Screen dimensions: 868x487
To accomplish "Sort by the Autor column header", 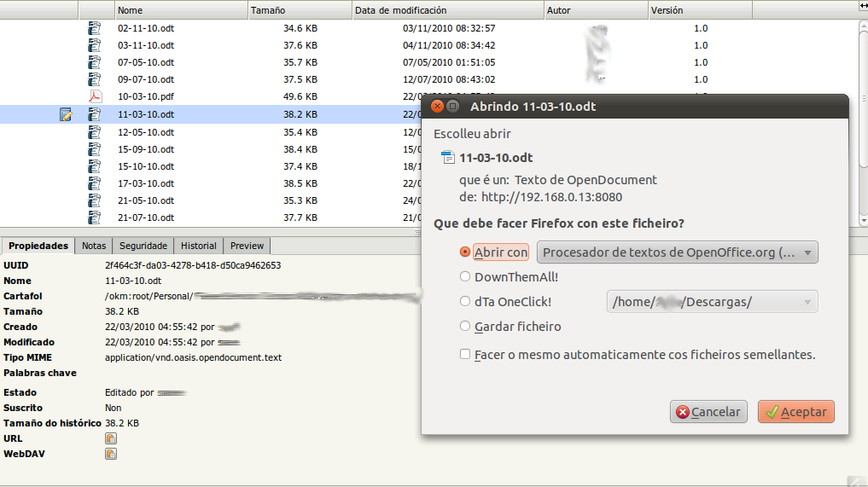I will coord(597,10).
